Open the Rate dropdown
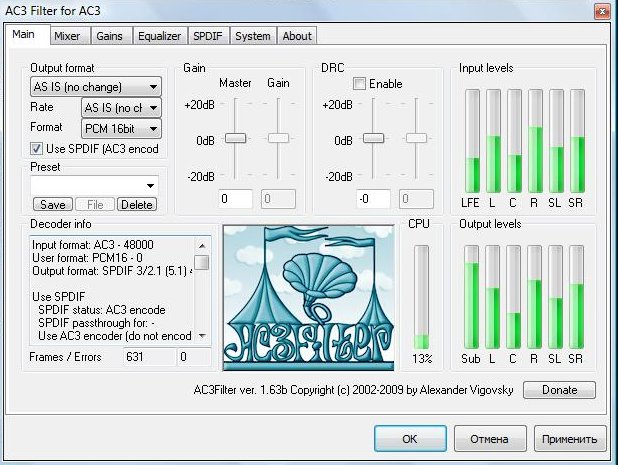The height and width of the screenshot is (465, 618). 121,108
